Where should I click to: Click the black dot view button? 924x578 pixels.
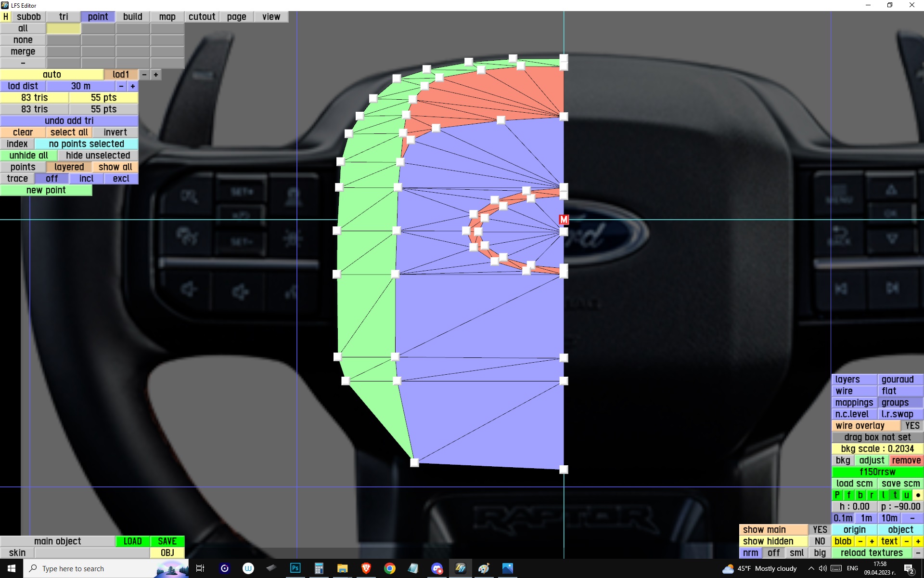918,495
